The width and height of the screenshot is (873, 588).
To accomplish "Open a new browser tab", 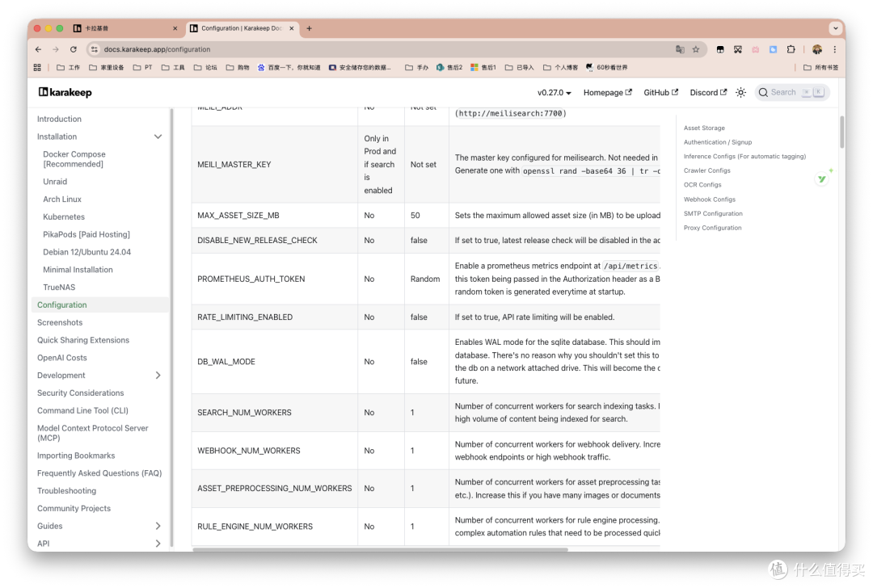I will point(309,28).
